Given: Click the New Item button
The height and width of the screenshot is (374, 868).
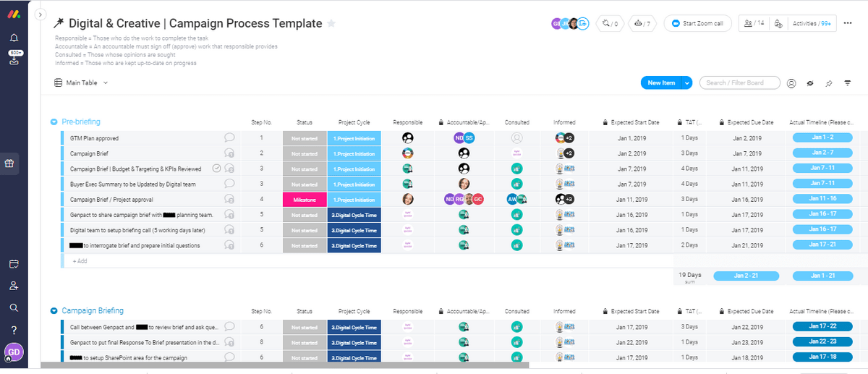Looking at the screenshot, I should click(x=660, y=83).
